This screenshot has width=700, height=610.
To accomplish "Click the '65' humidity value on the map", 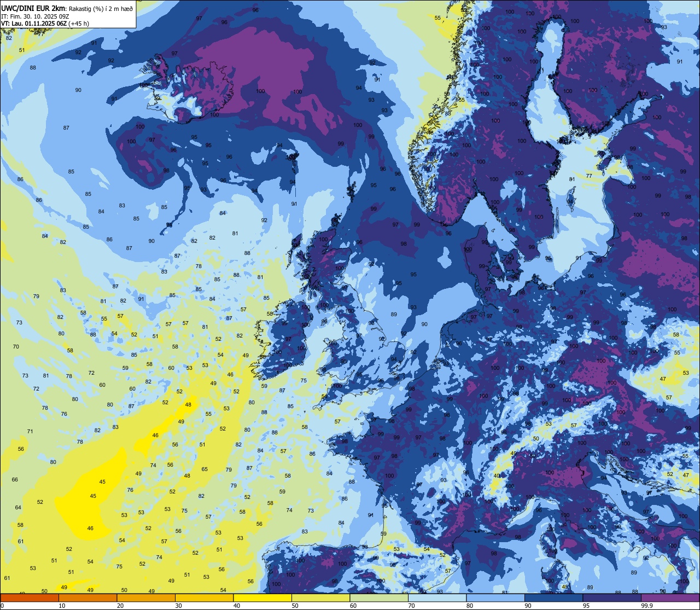I will coord(205,469).
